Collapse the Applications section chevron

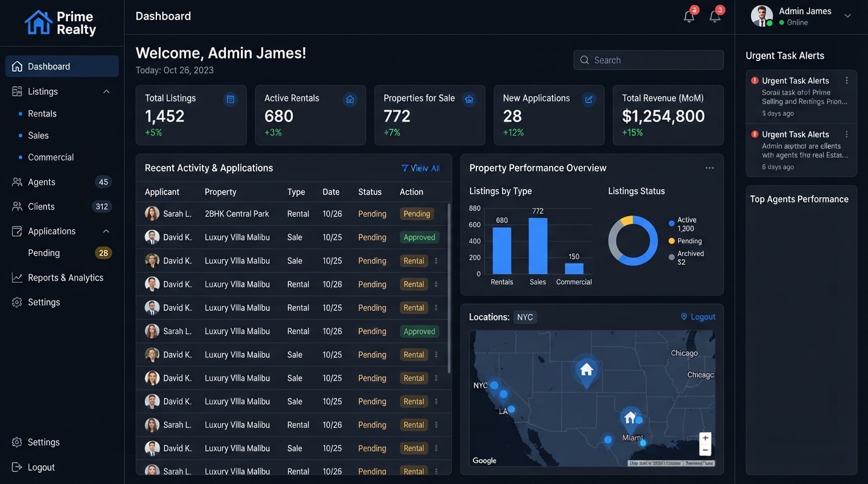[106, 231]
